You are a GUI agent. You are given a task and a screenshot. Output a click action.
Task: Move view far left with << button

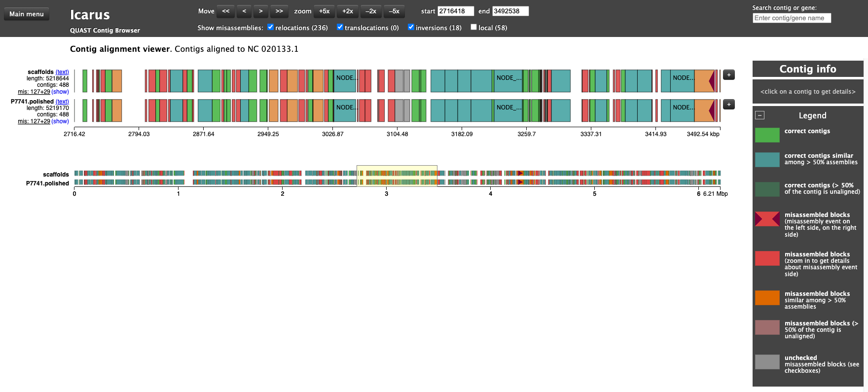[225, 11]
